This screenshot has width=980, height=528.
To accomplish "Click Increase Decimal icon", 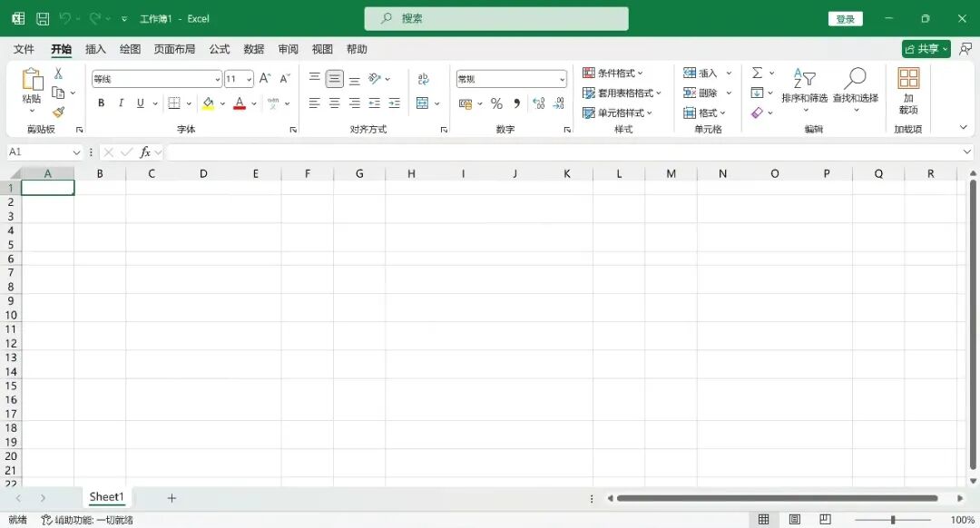I will tap(539, 103).
